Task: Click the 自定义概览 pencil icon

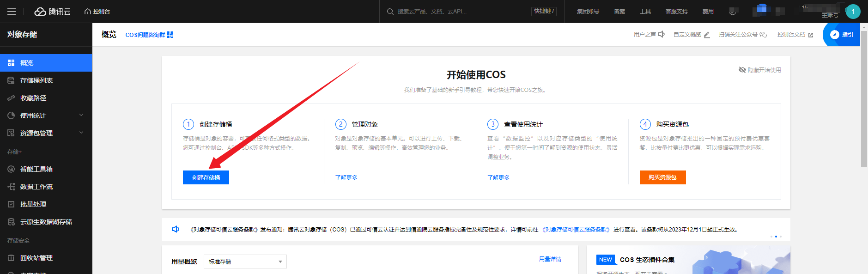Action: coord(706,35)
